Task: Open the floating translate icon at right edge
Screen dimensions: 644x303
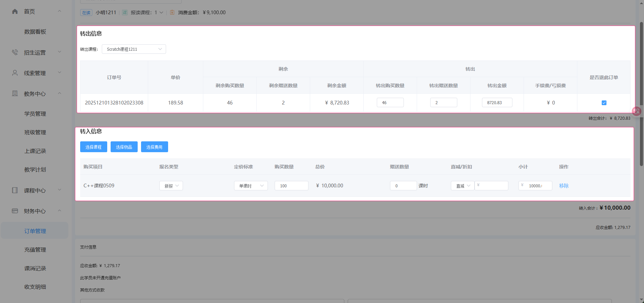Action: coord(637,111)
